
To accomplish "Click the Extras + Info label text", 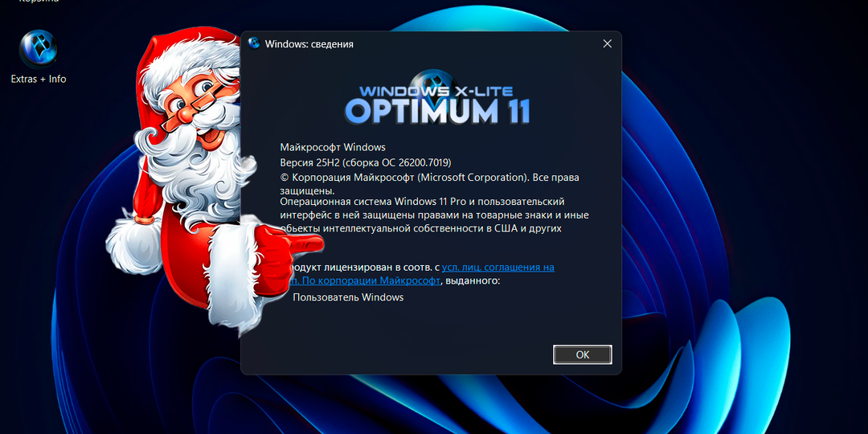I will coord(39,79).
